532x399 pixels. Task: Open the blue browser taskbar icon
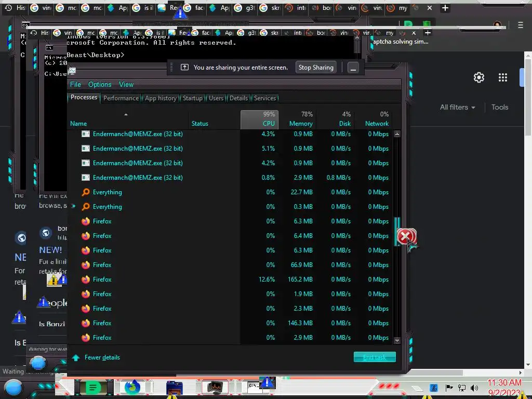(x=132, y=387)
